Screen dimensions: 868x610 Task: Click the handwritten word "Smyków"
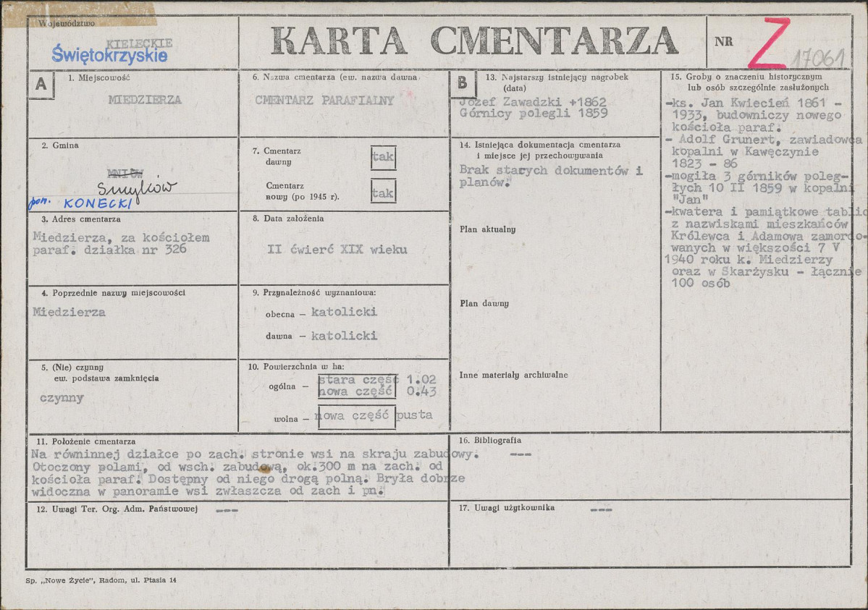137,189
